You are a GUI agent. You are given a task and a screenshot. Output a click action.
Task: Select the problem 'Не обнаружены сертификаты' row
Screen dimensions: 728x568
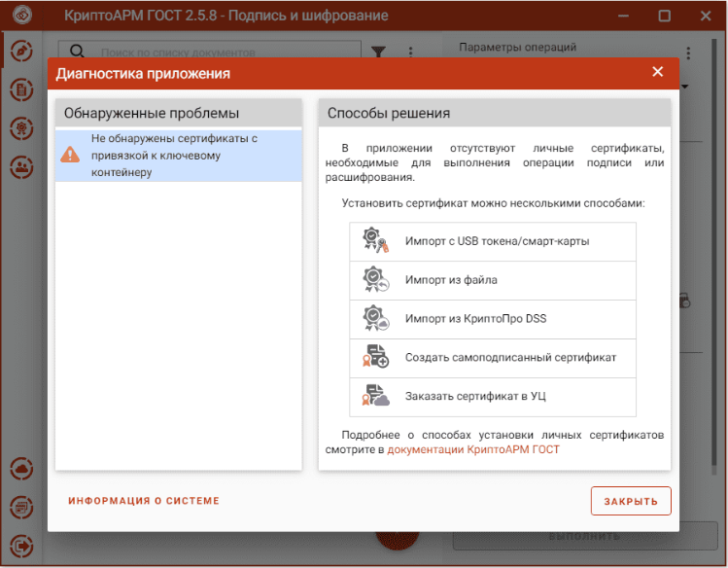(x=178, y=156)
